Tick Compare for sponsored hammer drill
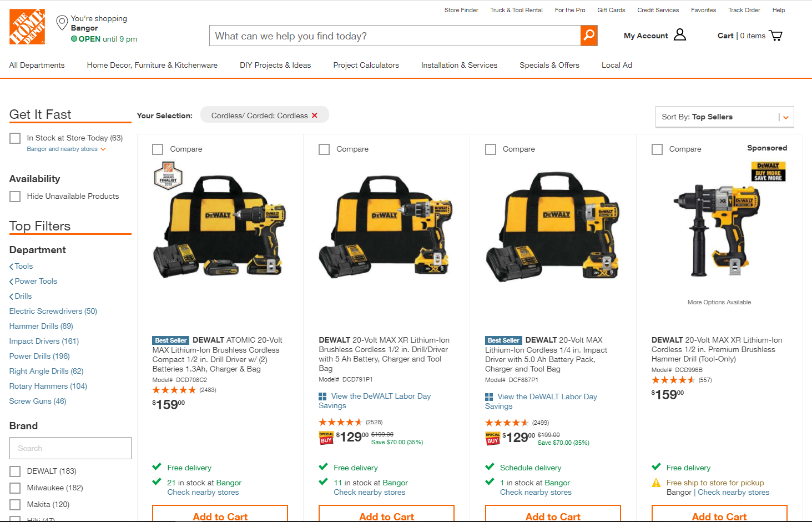The height and width of the screenshot is (522, 812). [657, 149]
